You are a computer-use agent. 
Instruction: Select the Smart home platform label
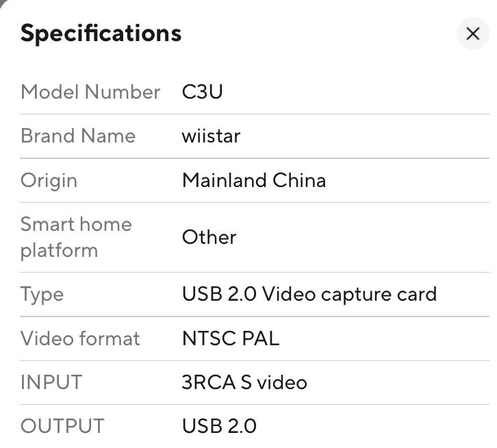(76, 237)
